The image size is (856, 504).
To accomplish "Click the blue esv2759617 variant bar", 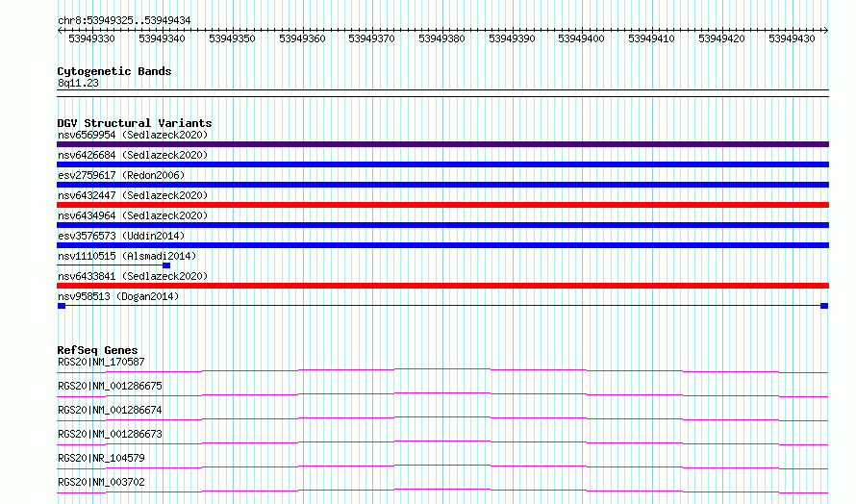I will (442, 185).
